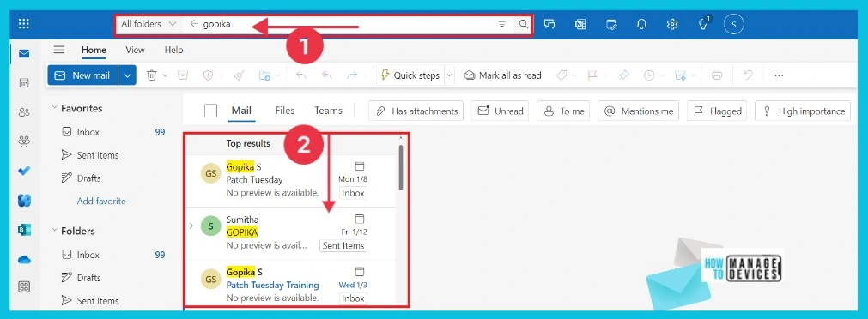The width and height of the screenshot is (868, 319).
Task: Open the account profile circle S
Action: tap(733, 24)
